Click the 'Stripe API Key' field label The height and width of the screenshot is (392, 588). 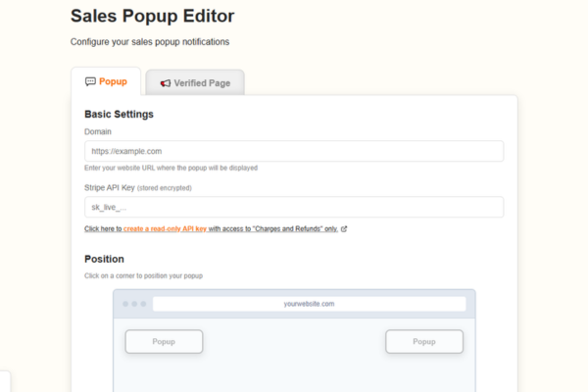click(x=110, y=187)
